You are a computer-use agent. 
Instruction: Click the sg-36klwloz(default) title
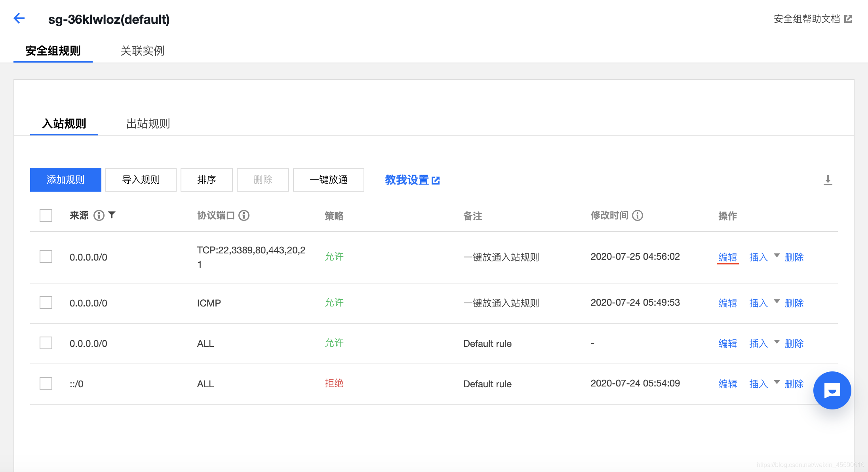[x=109, y=19]
